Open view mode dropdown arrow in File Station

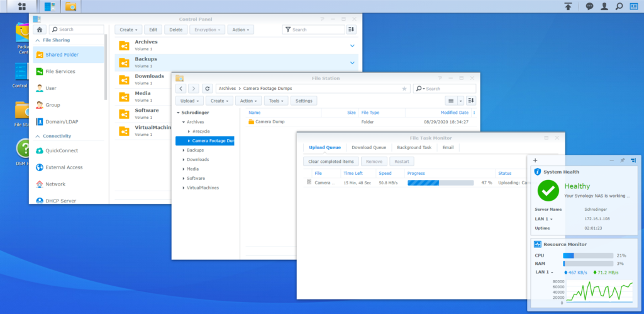pos(461,101)
